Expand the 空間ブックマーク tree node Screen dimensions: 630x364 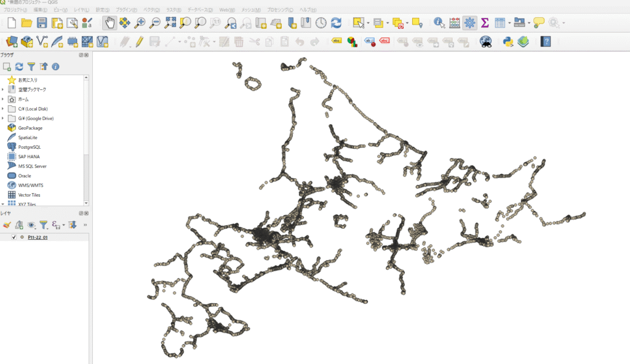coord(3,90)
